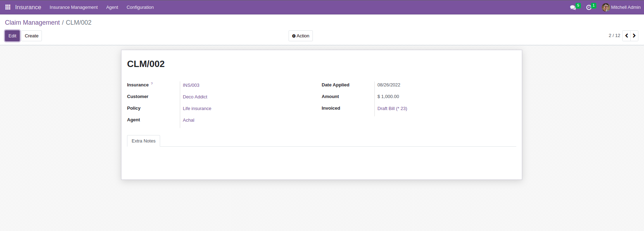644x231 pixels.
Task: Open the Insurance Management menu
Action: coord(74,7)
